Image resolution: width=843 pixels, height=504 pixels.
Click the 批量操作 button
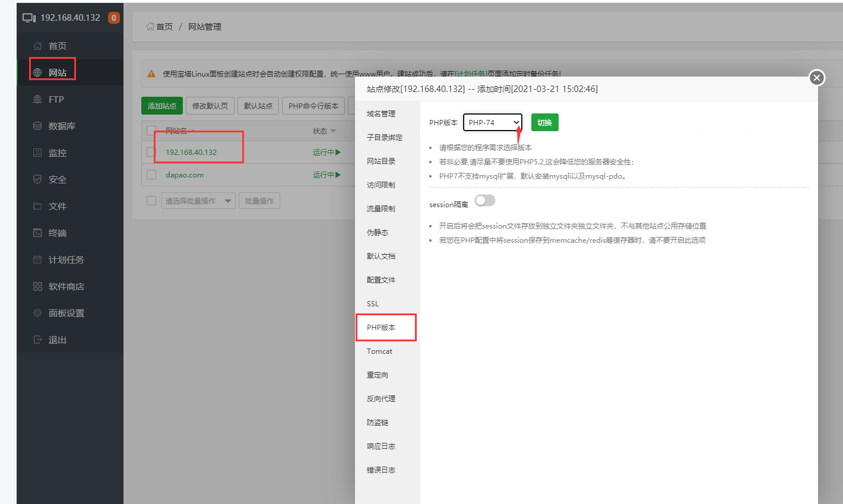point(259,201)
